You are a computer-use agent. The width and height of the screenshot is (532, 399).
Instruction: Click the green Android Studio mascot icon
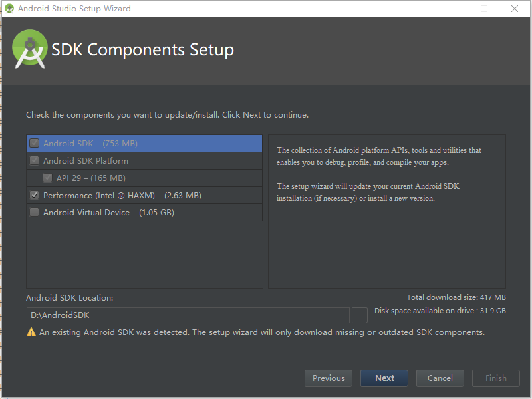(29, 49)
